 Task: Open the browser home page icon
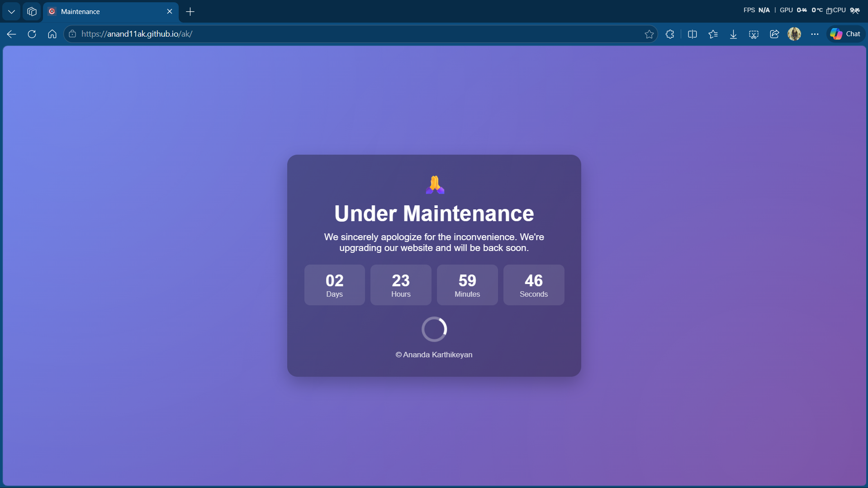click(x=52, y=34)
